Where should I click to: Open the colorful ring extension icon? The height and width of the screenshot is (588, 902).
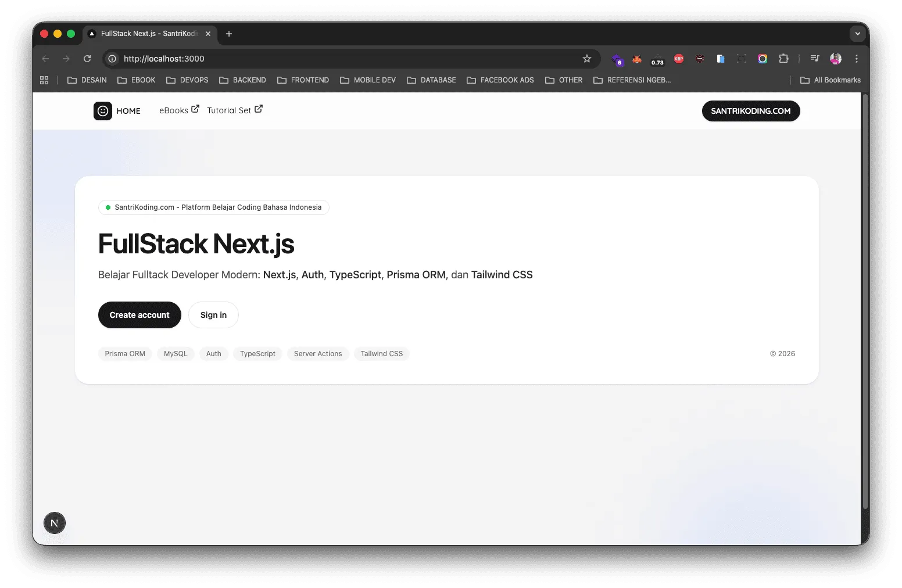(763, 59)
